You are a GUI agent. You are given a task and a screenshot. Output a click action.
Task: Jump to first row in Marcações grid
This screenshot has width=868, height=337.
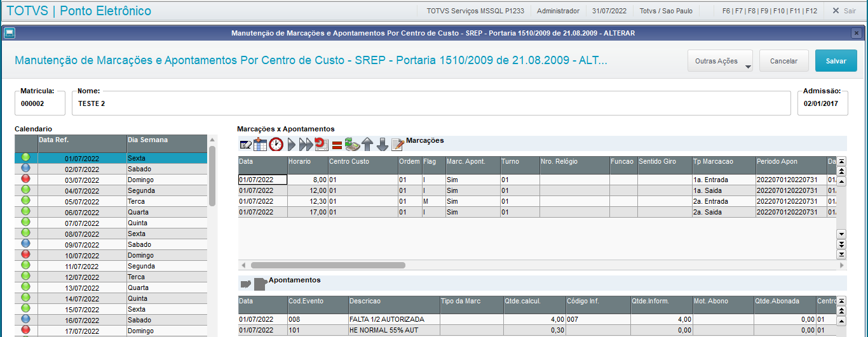click(841, 161)
